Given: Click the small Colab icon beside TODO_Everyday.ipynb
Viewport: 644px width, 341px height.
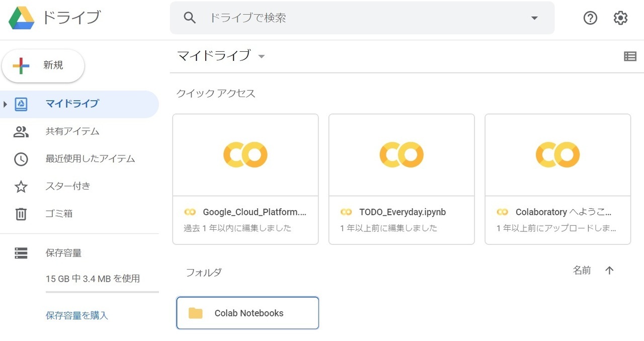Looking at the screenshot, I should (x=346, y=212).
